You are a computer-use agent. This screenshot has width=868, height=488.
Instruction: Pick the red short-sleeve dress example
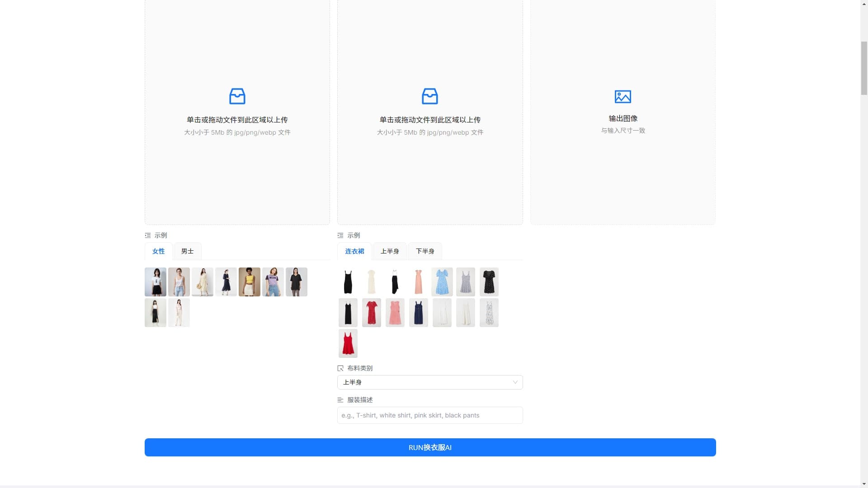372,313
